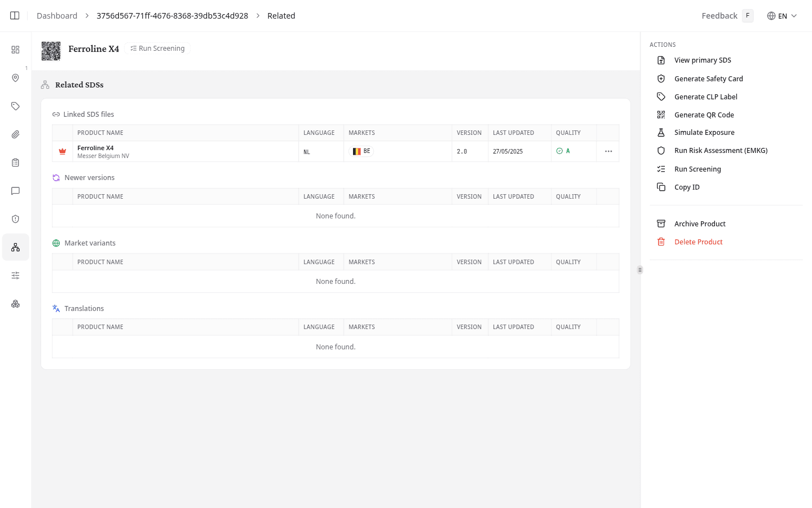Click the Copy ID icon
Viewport: 812px width, 508px height.
[661, 187]
